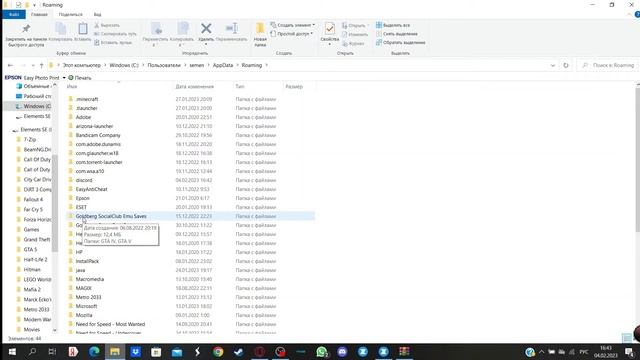Select the Macromedia folder
This screenshot has width=640, height=360.
point(90,279)
